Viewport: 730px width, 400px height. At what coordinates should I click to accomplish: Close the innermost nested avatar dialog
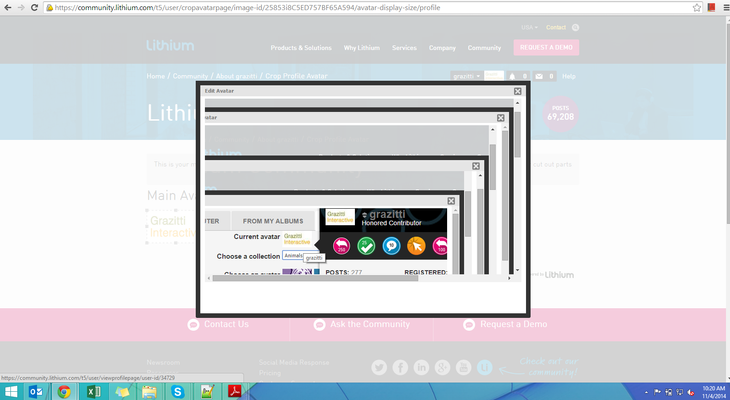tap(451, 201)
